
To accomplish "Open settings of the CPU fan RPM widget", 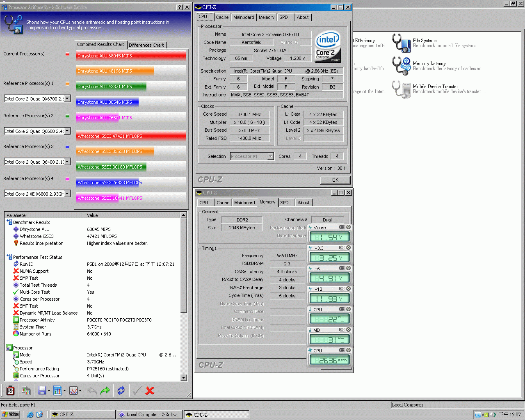I will point(342,350).
